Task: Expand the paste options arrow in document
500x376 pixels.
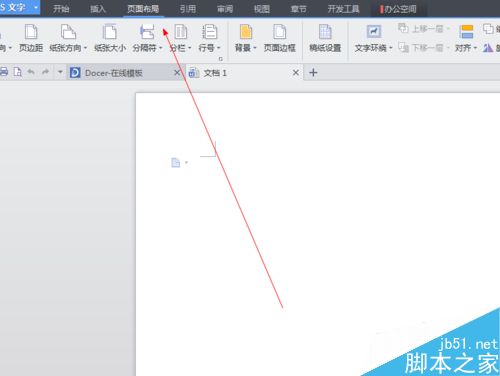Action: (186, 163)
